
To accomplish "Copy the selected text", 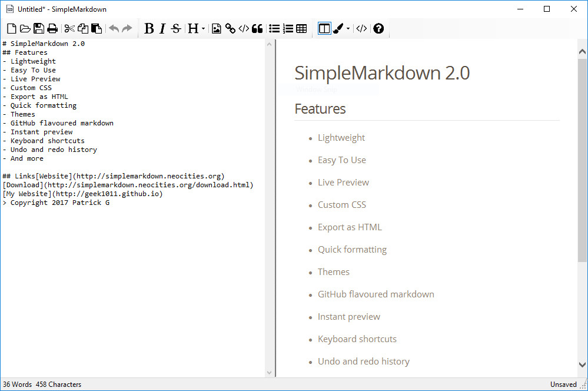I will tap(83, 28).
